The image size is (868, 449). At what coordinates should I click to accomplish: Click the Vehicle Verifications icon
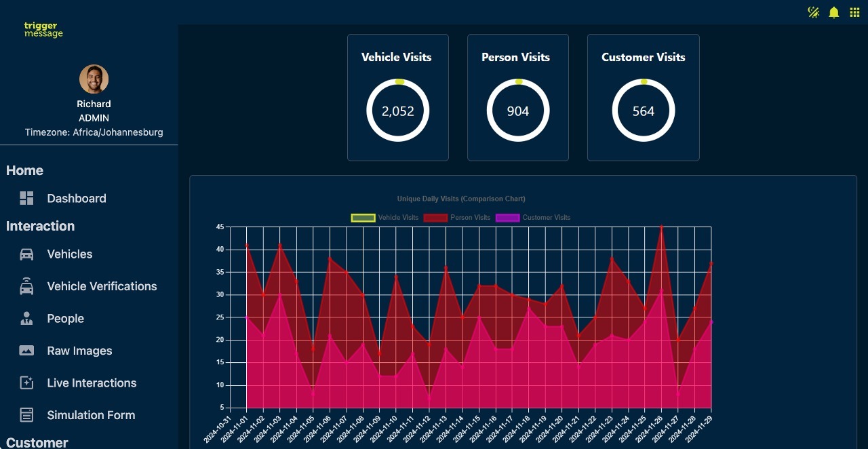26,286
